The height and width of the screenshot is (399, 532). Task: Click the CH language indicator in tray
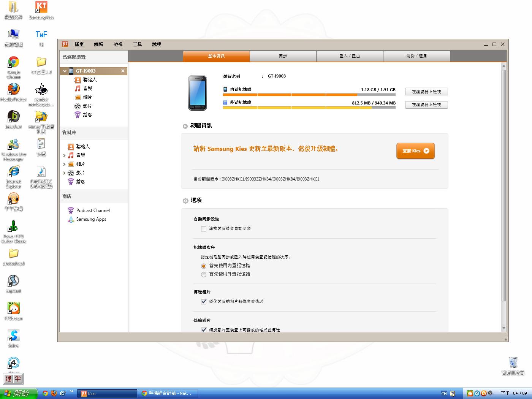pos(444,394)
